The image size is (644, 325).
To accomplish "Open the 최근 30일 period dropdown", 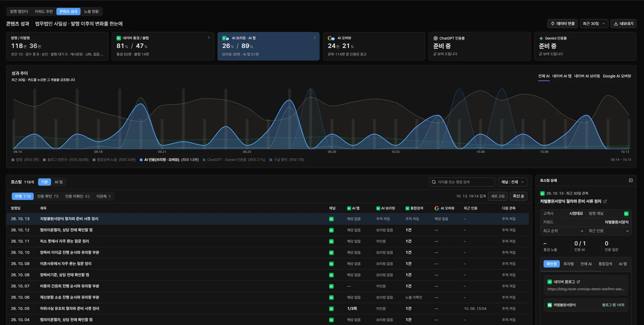I will coord(594,24).
